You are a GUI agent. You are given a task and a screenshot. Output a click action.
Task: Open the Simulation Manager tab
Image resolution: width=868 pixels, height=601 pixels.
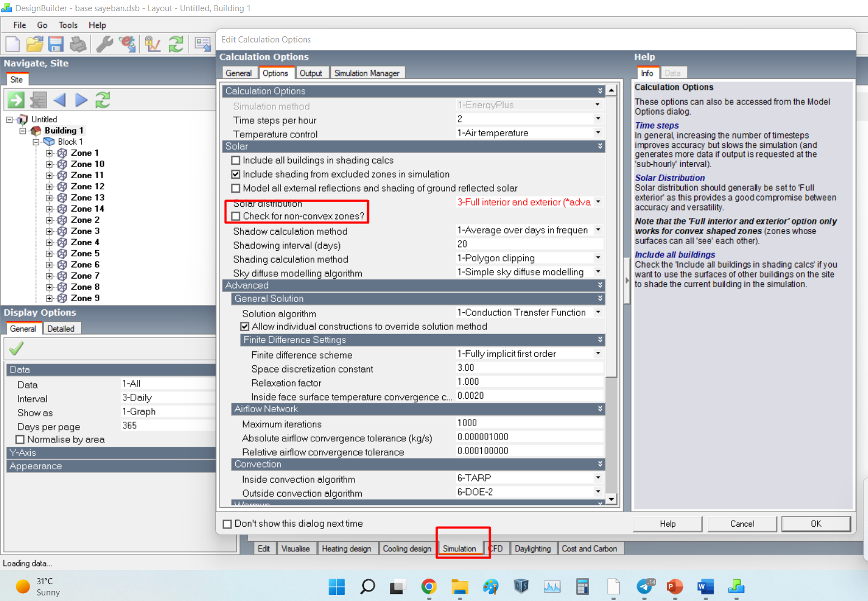pos(367,73)
